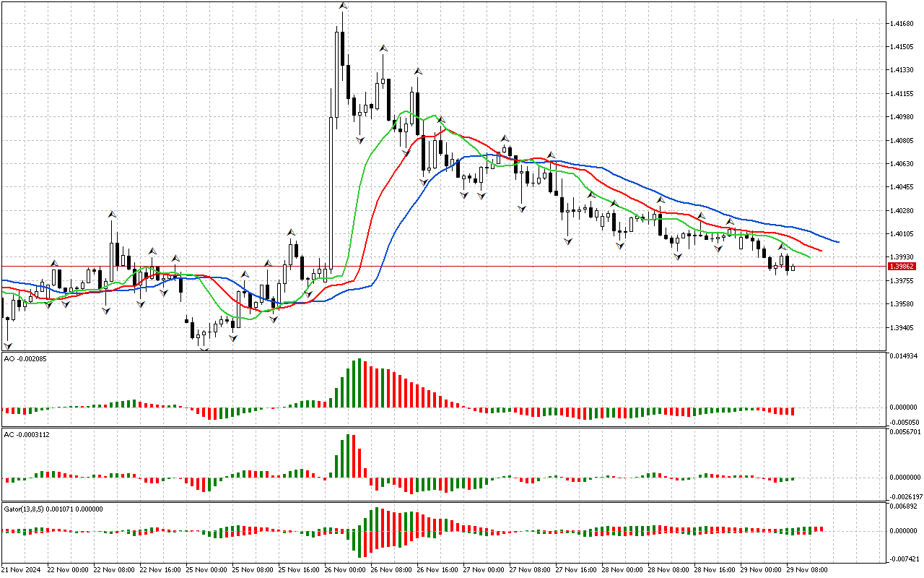The width and height of the screenshot is (924, 578).
Task: Pick the 1.40980 price axis label
Action: pos(902,117)
